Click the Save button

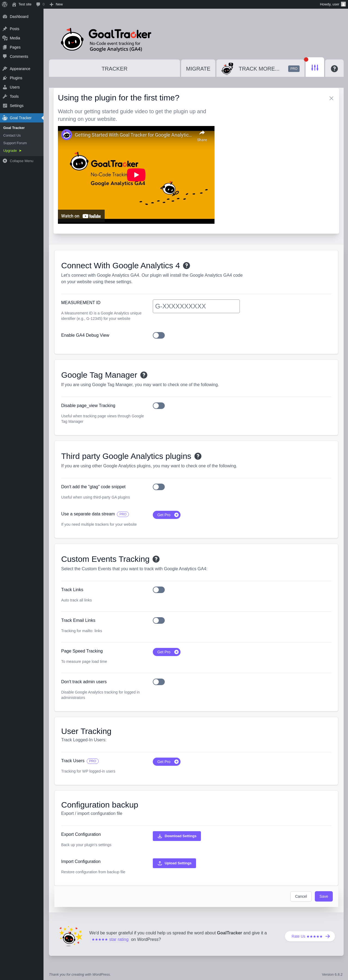pyautogui.click(x=323, y=896)
